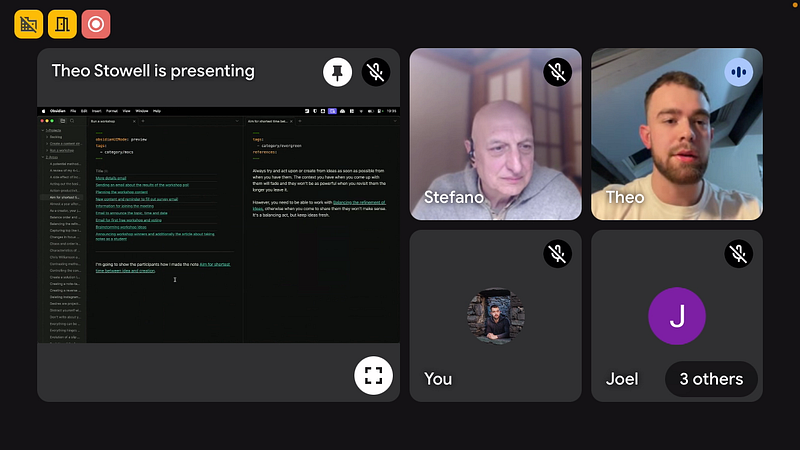Open Obsidian search magnifier icon

tap(72, 121)
